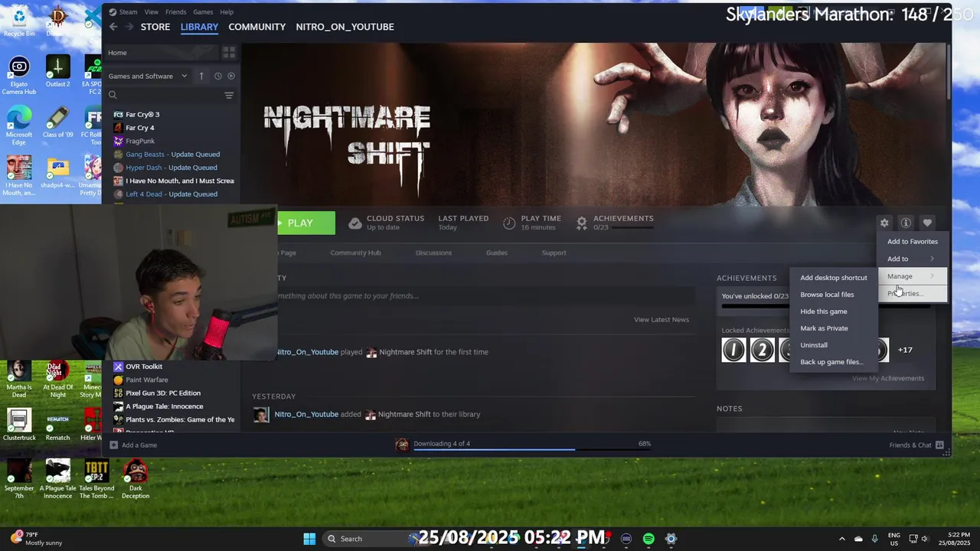Open the Steam menu

128,12
